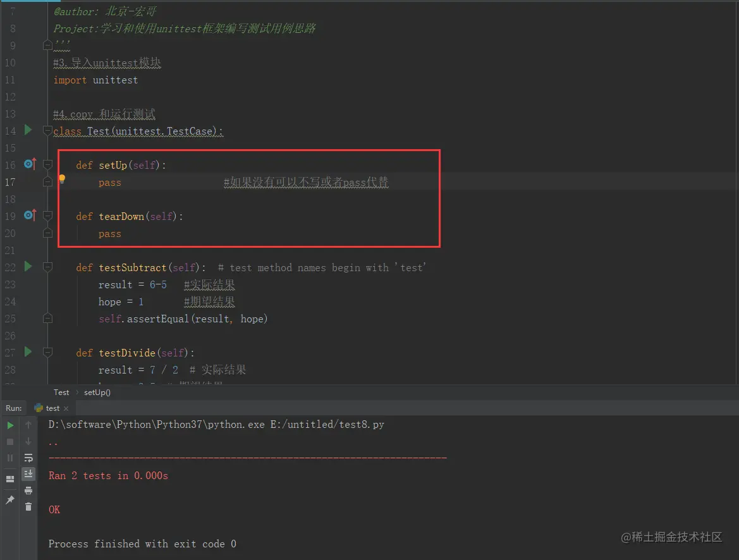Image resolution: width=739 pixels, height=560 pixels.
Task: Click 'class Test(unittest.TestCase):' line
Action: tap(138, 131)
